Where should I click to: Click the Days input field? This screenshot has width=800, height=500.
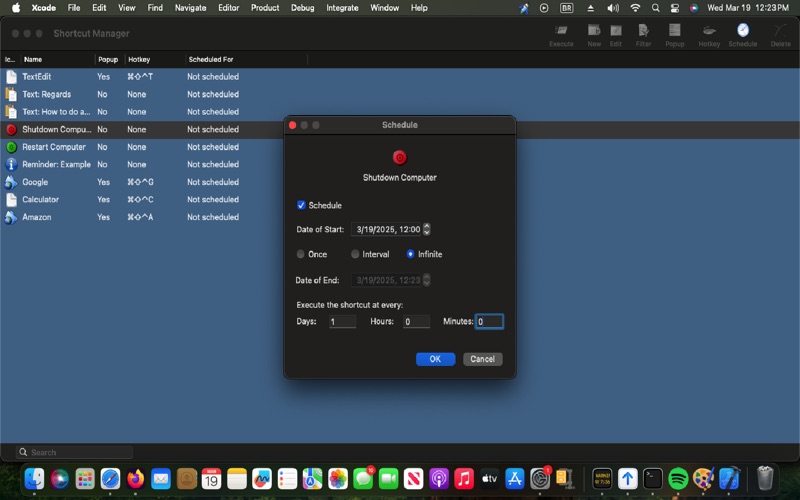point(342,322)
